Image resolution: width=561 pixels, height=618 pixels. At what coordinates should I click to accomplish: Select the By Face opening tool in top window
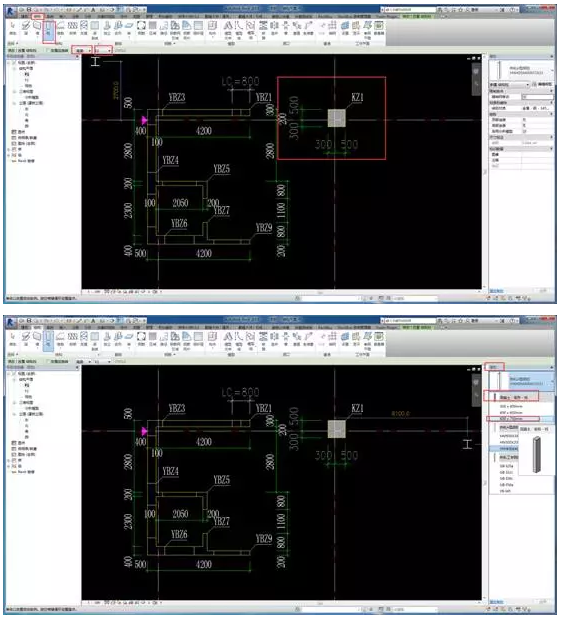(263, 28)
